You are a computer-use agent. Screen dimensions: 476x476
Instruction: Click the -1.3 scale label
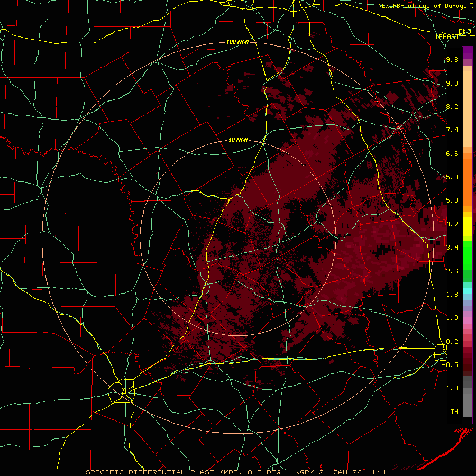point(450,388)
